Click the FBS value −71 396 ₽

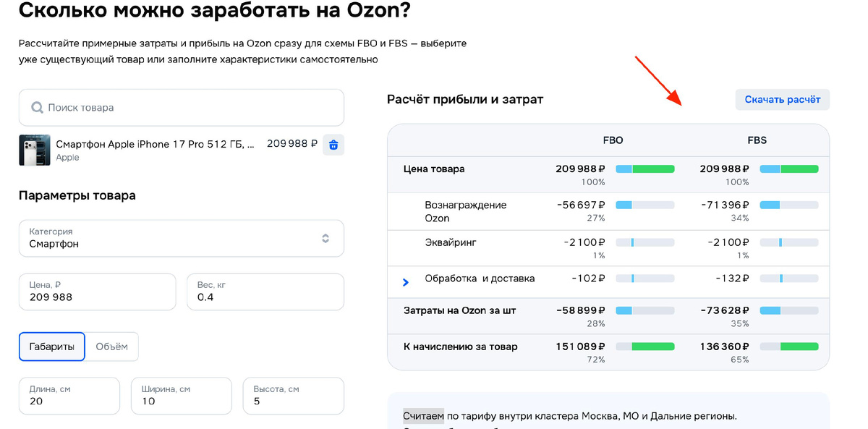click(726, 205)
